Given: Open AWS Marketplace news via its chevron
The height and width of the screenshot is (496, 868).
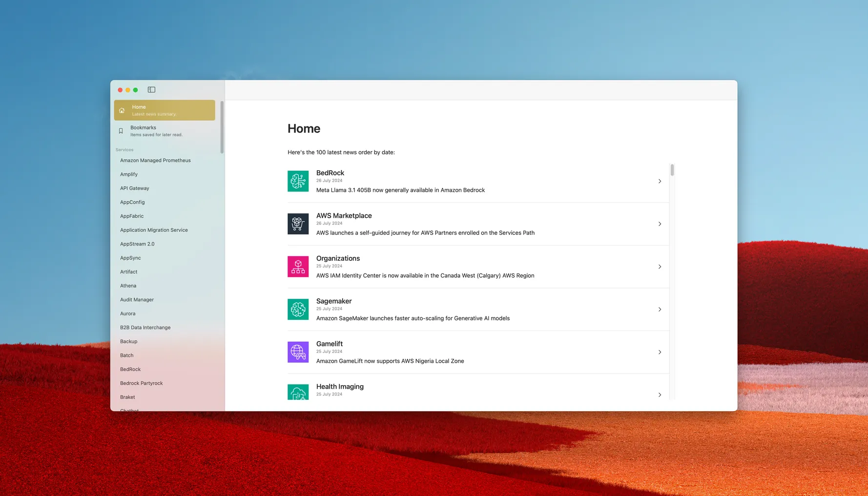Looking at the screenshot, I should click(660, 224).
